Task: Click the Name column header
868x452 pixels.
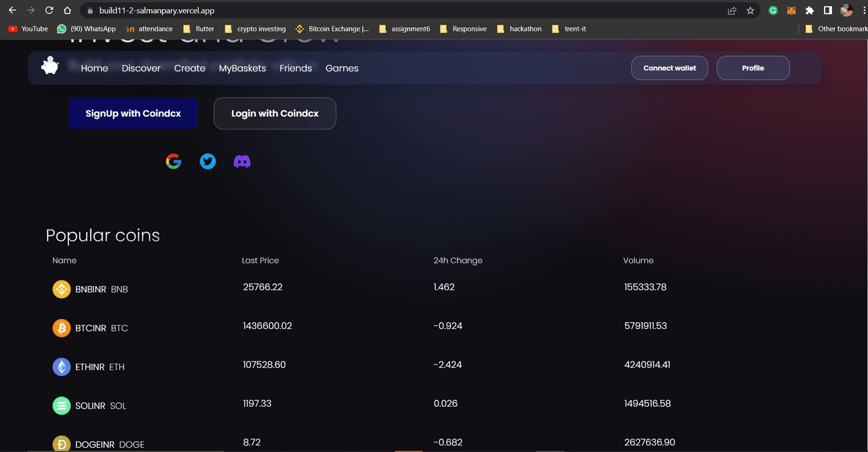Action: pos(64,260)
